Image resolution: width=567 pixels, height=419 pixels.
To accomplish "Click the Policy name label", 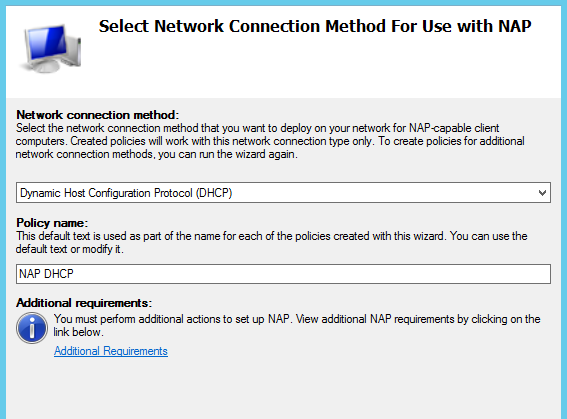I will (52, 223).
